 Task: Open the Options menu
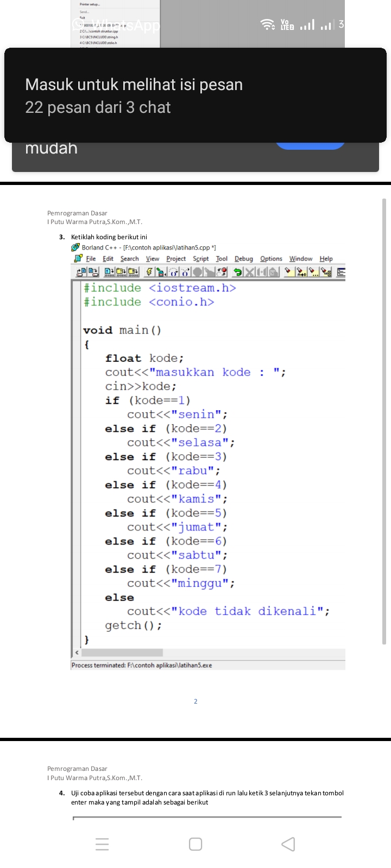pyautogui.click(x=271, y=259)
